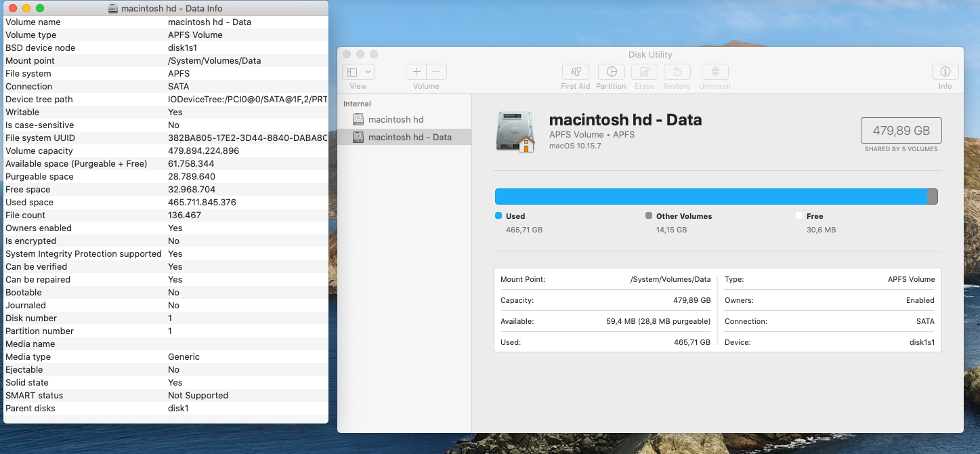Click the Volume name value in Data Info
The width and height of the screenshot is (980, 454).
pos(209,22)
